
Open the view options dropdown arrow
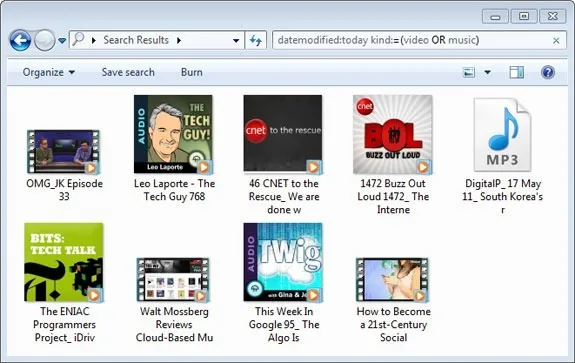pyautogui.click(x=487, y=72)
